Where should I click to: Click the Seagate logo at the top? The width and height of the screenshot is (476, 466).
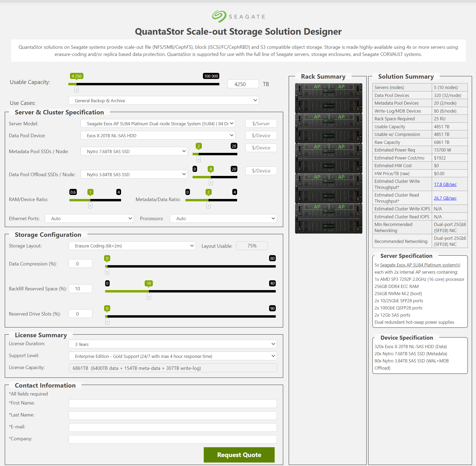[238, 16]
